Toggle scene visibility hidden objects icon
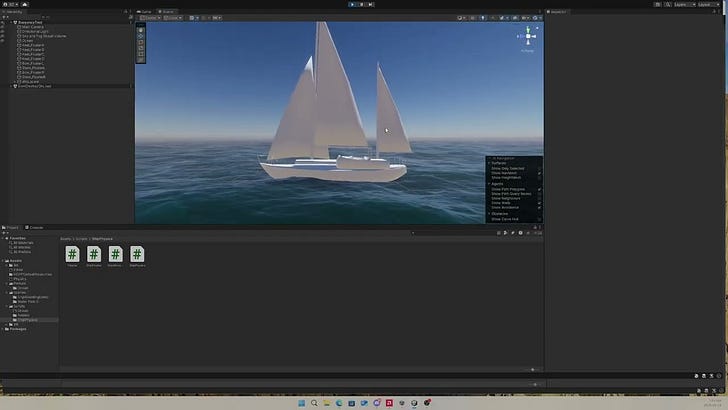This screenshot has height=410, width=728. point(515,18)
